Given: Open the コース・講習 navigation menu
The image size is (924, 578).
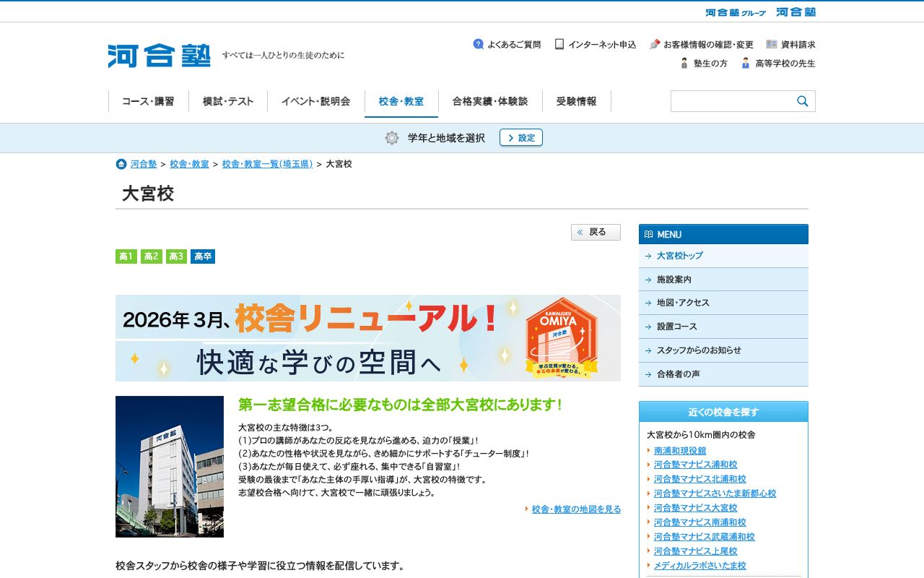Looking at the screenshot, I should pyautogui.click(x=148, y=101).
